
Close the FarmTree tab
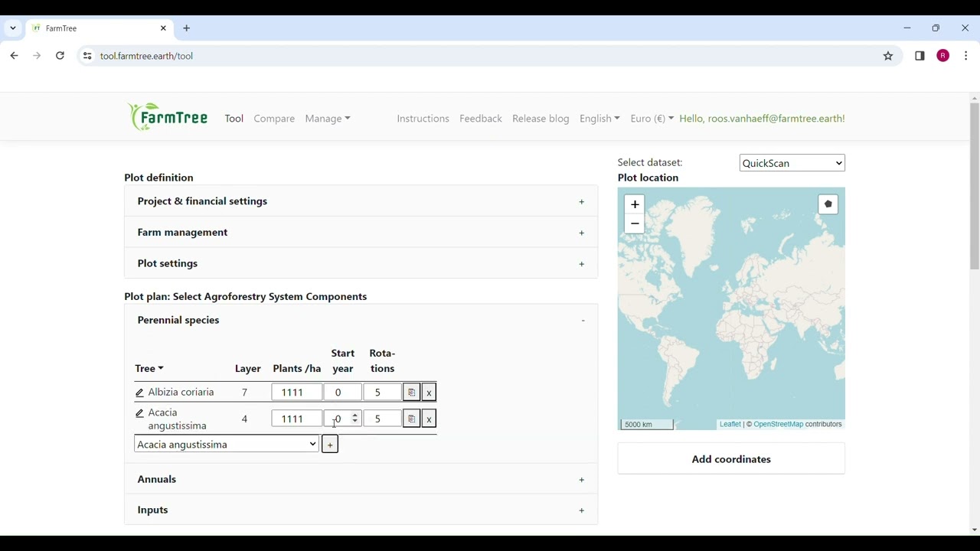(163, 28)
